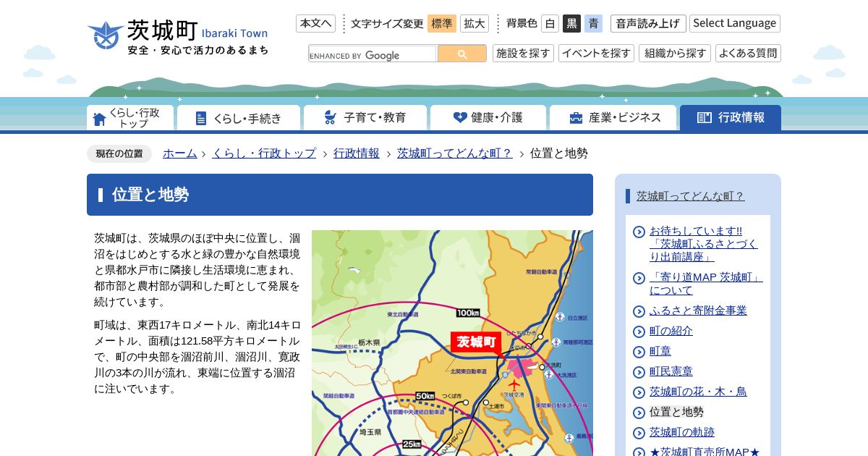Open 茨城町の軌跡 link

pyautogui.click(x=682, y=432)
